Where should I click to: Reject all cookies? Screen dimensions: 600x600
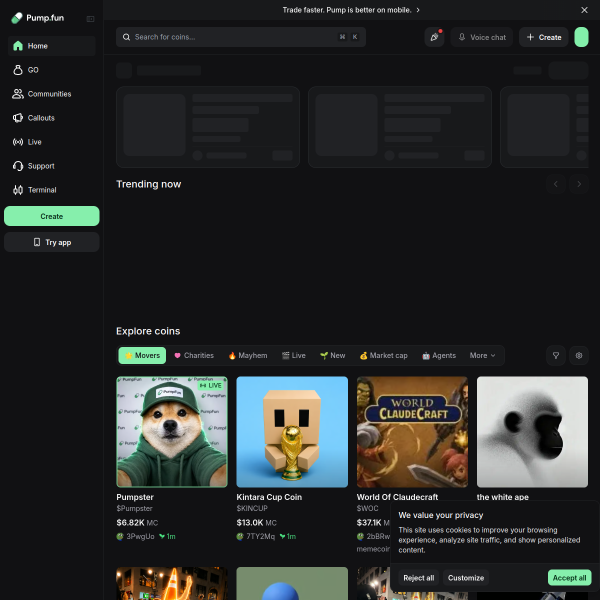point(419,578)
